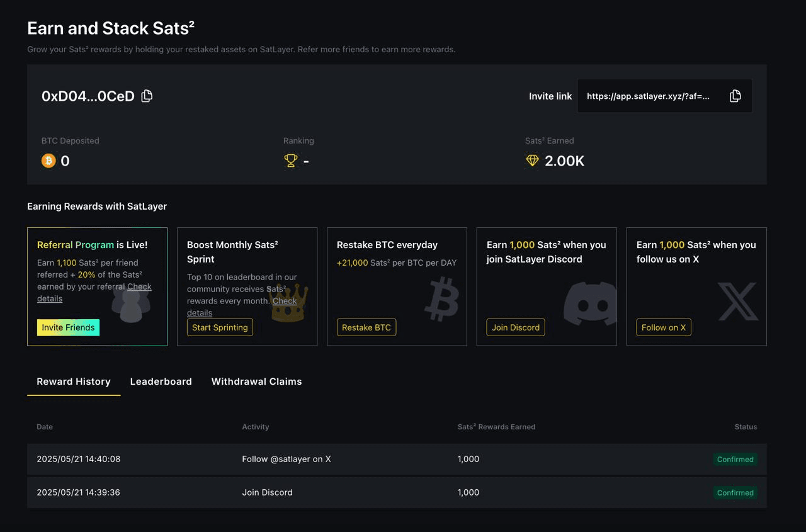The height and width of the screenshot is (532, 806).
Task: Click the 2.00K Sats² Earned value
Action: (x=564, y=161)
